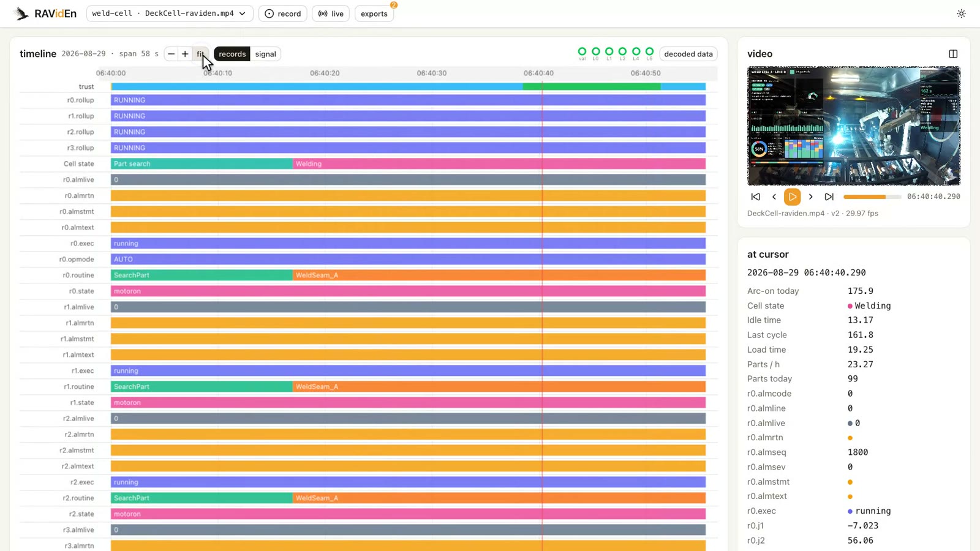The width and height of the screenshot is (980, 551).
Task: Toggle the light/dark theme icon
Action: coord(961,13)
